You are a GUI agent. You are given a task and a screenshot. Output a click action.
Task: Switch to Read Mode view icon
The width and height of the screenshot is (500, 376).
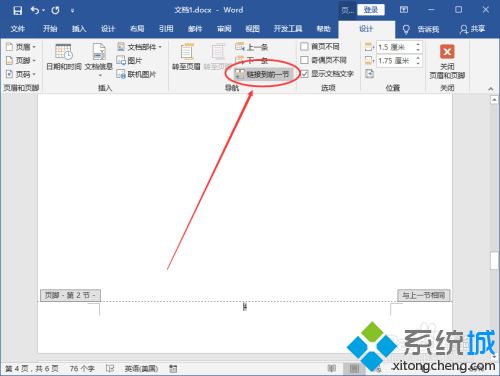[x=332, y=368]
